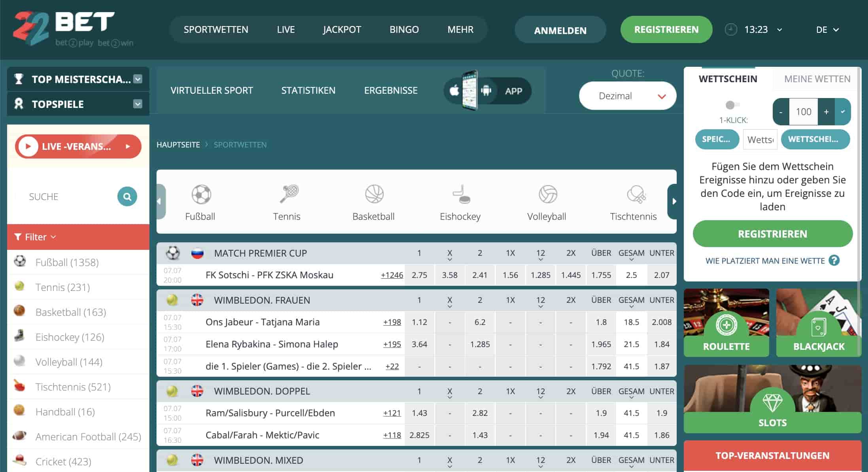Screen dimensions: 868x472
Task: Open the Dezimal quote dropdown
Action: (x=628, y=96)
